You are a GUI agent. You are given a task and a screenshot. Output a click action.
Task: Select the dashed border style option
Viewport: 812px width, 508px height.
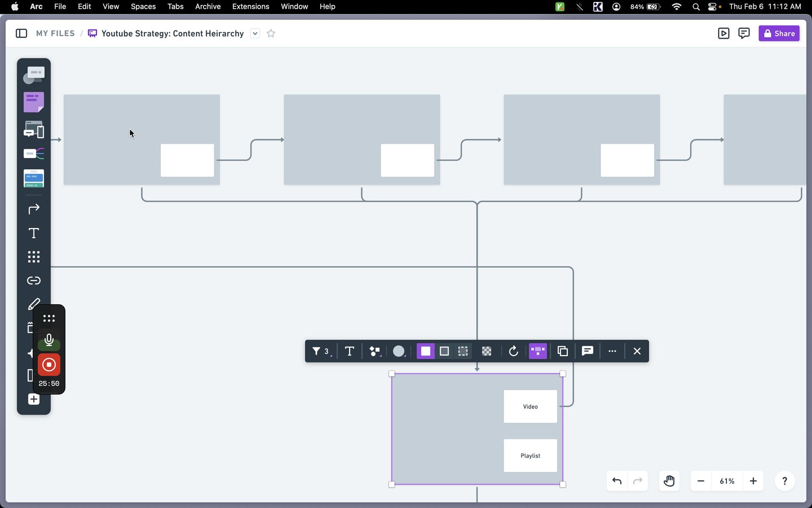463,351
